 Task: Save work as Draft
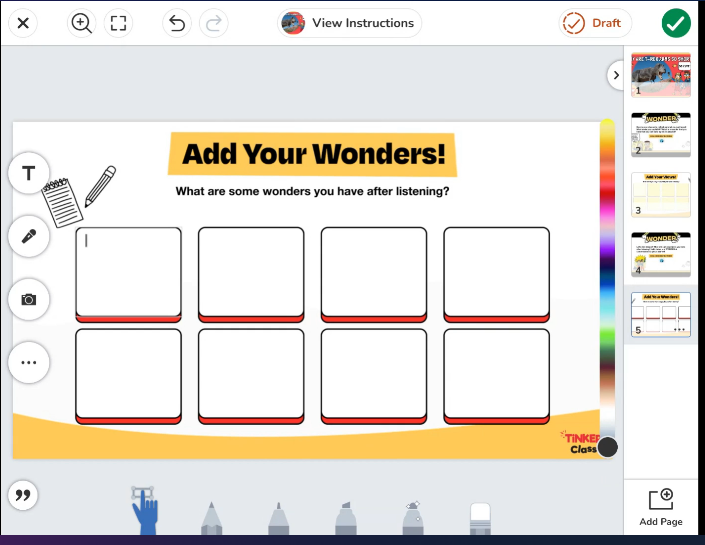click(x=595, y=23)
